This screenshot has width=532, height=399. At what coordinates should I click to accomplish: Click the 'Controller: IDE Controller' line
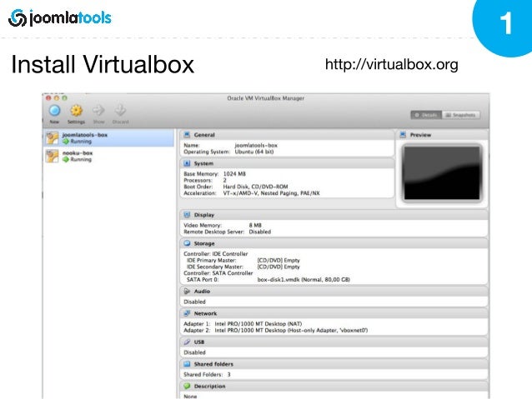pos(216,254)
